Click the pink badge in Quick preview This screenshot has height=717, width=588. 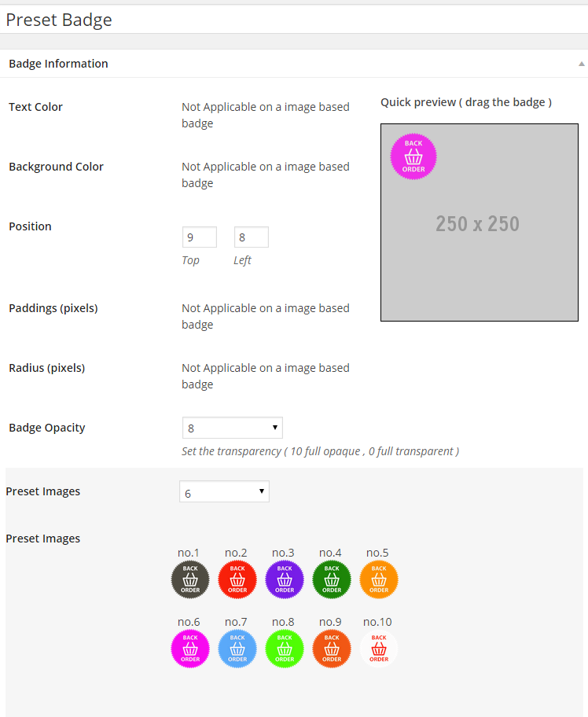click(413, 156)
